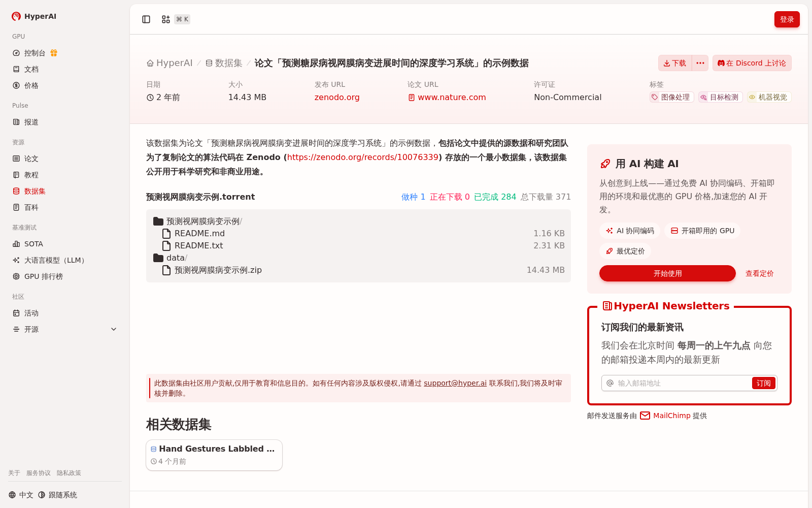
Task: Click the 最优定价 chip
Action: 625,251
